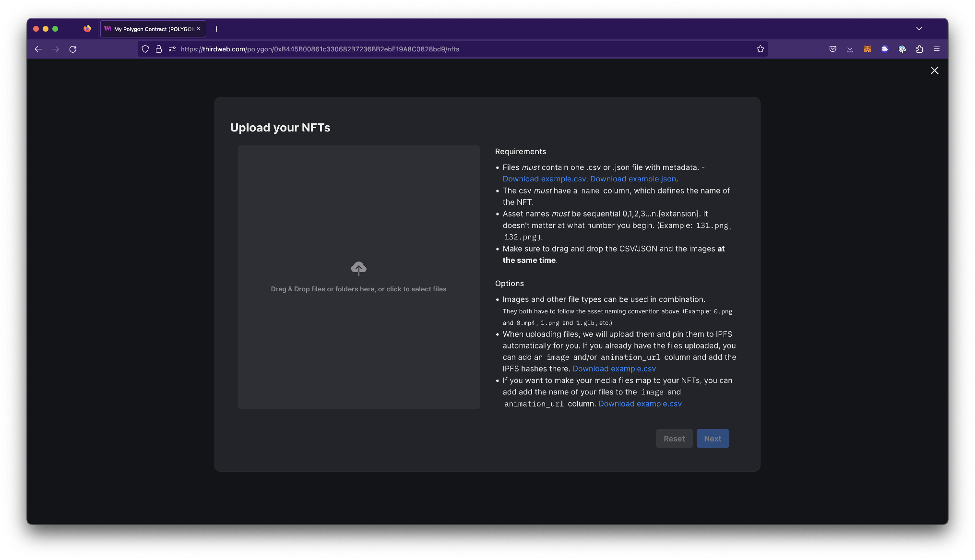Viewport: 975px width, 560px height.
Task: Bookmark this page with the star icon
Action: coord(760,48)
